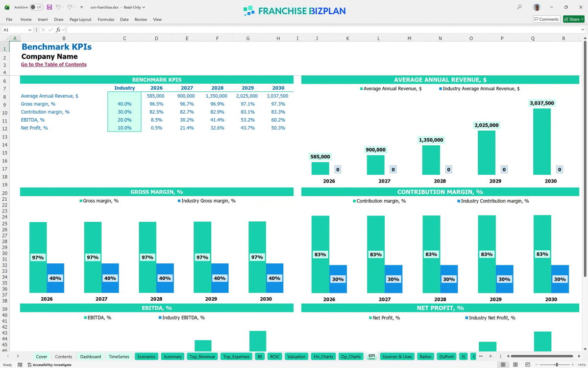This screenshot has height=368, width=588.
Task: Select the Industry gross margin 40.0% cell
Action: (124, 104)
